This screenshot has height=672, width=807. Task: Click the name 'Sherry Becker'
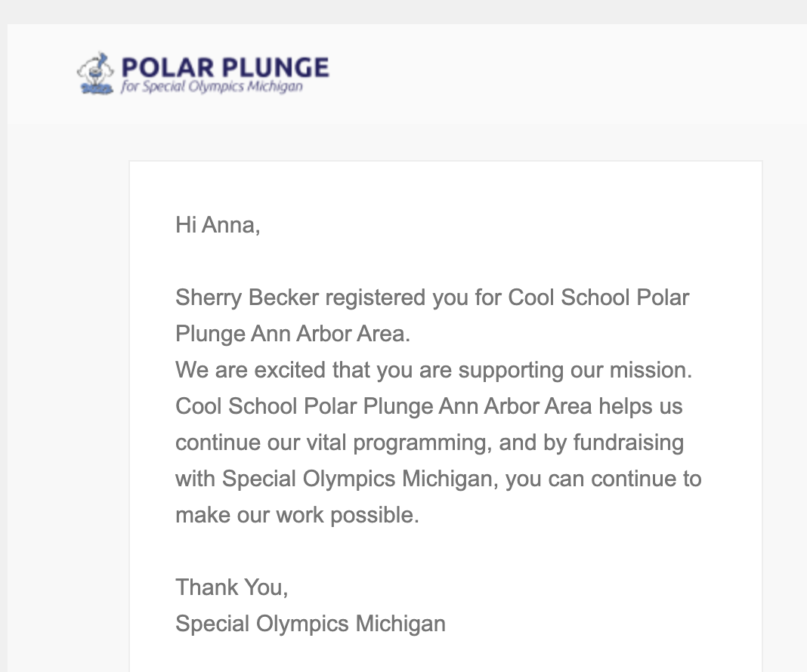[x=247, y=297]
